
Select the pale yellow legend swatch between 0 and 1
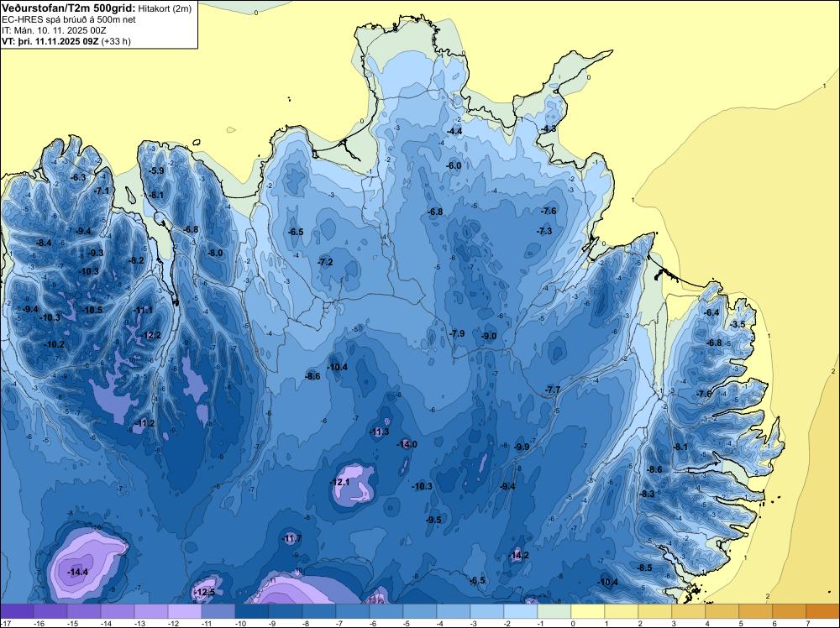(x=588, y=611)
